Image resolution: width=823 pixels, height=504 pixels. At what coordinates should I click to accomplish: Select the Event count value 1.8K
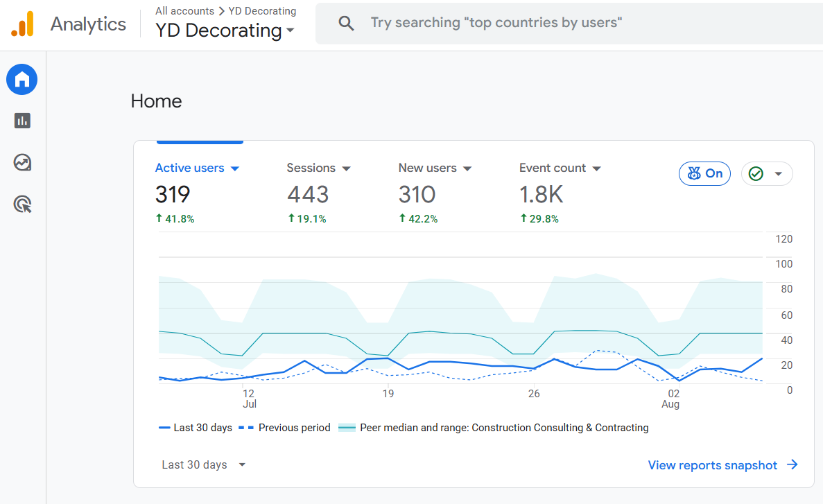tap(541, 194)
